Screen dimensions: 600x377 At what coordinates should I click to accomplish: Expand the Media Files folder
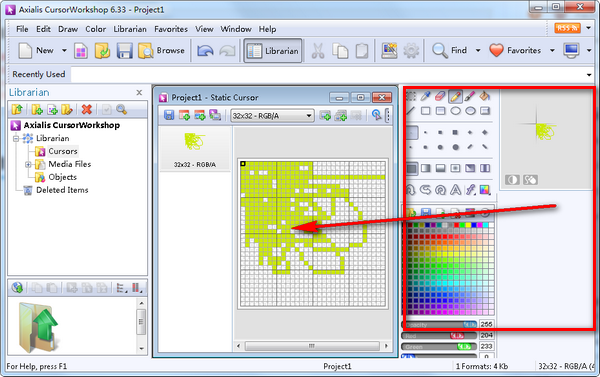point(28,165)
